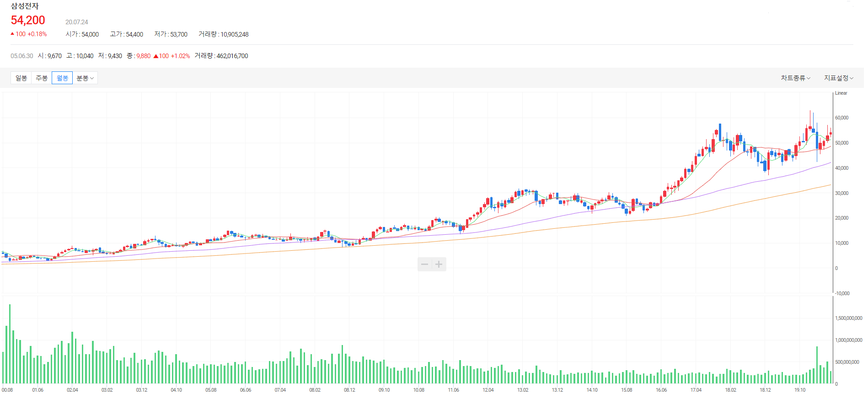Click the candle high value 10,040
Viewport: 868px width, 399px height.
click(x=85, y=56)
